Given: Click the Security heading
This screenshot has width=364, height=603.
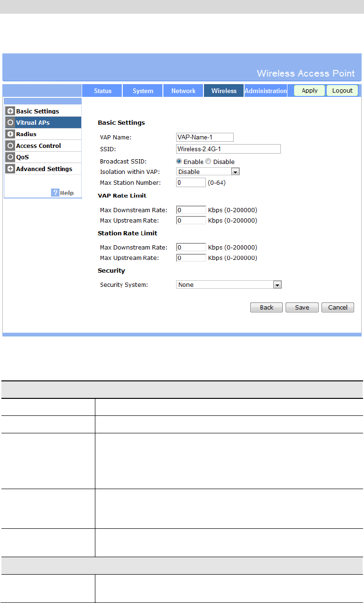Looking at the screenshot, I should click(x=111, y=271).
